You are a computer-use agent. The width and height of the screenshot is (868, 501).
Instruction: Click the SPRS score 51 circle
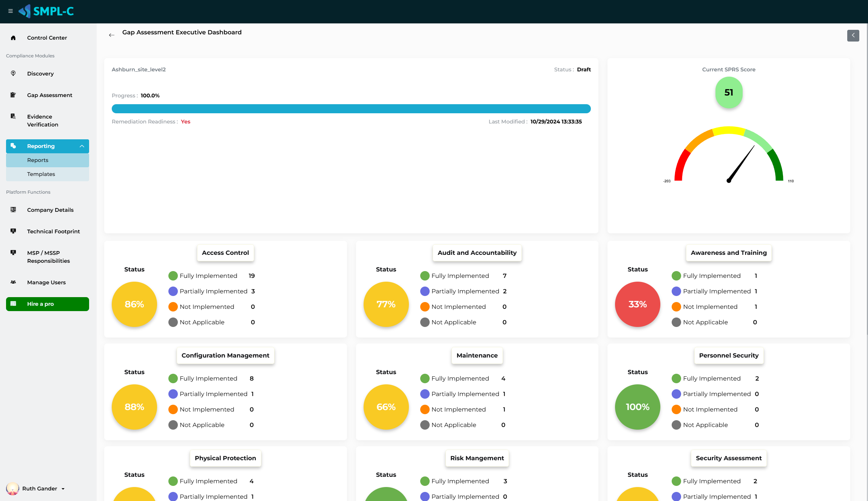click(729, 92)
